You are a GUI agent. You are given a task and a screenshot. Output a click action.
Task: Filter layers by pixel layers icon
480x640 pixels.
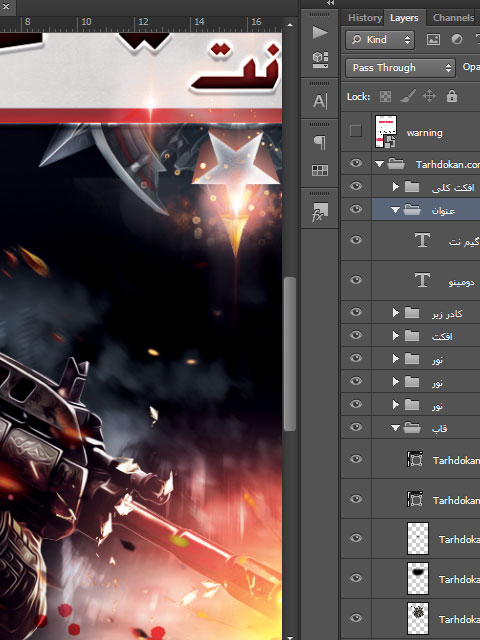click(433, 40)
